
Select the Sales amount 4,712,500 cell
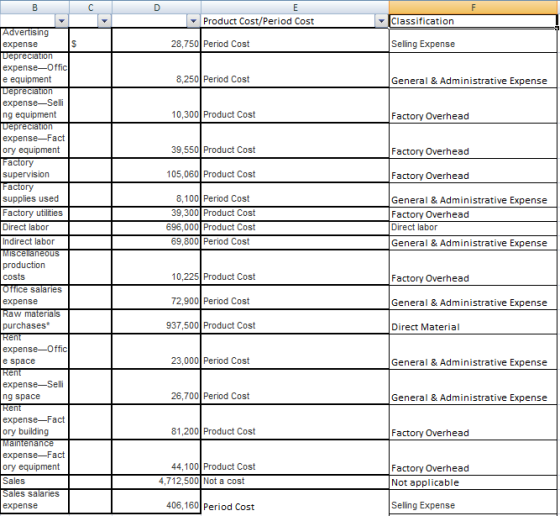click(156, 481)
